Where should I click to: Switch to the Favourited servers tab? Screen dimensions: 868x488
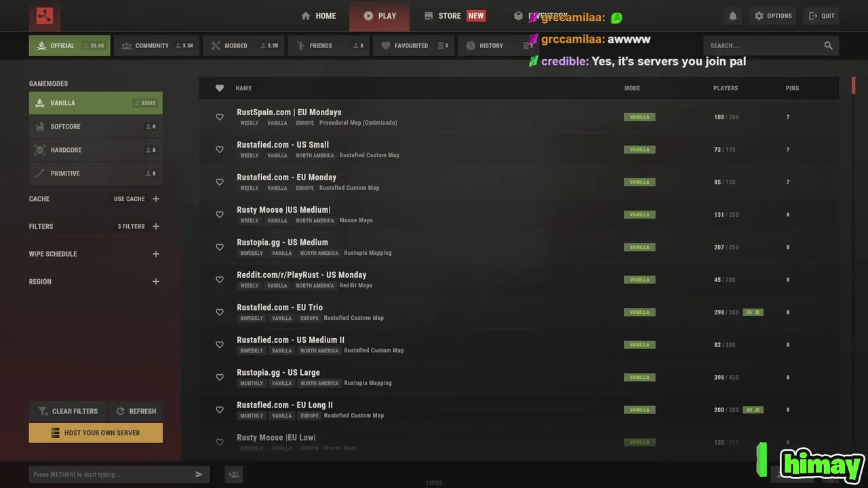point(414,45)
